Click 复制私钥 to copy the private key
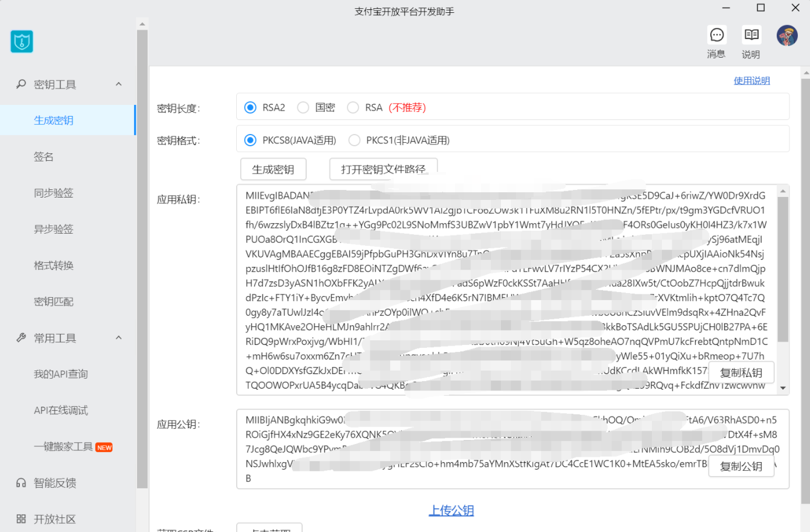Image resolution: width=810 pixels, height=532 pixels. pyautogui.click(x=741, y=372)
